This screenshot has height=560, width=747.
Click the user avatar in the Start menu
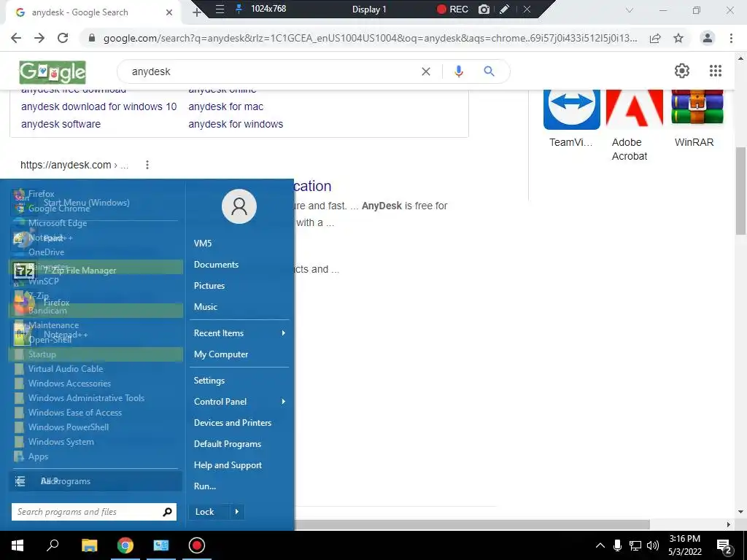point(239,206)
